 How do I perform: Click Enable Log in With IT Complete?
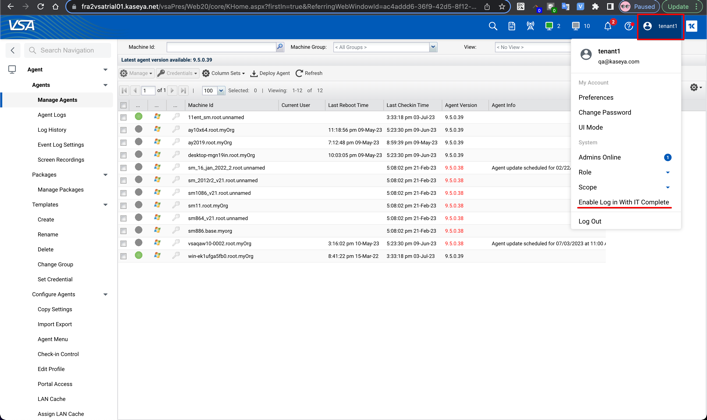point(623,202)
